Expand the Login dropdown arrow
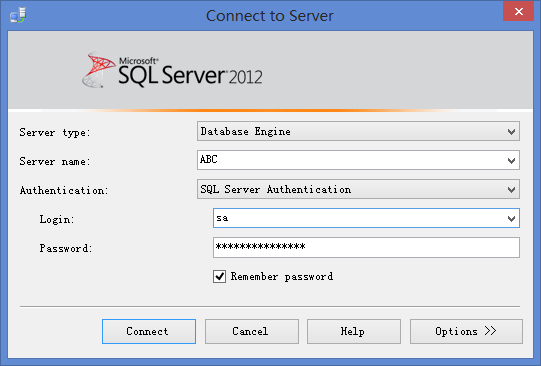Image resolution: width=541 pixels, height=366 pixels. click(x=511, y=218)
